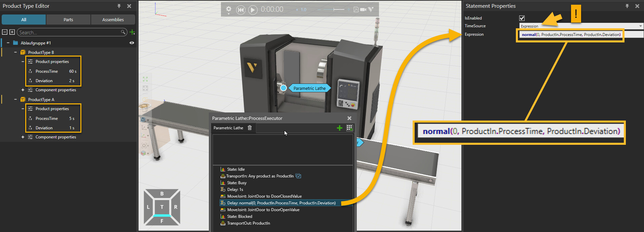The image size is (644, 232).
Task: Toggle visibility of Ablaufgruppe #1
Action: [x=132, y=43]
